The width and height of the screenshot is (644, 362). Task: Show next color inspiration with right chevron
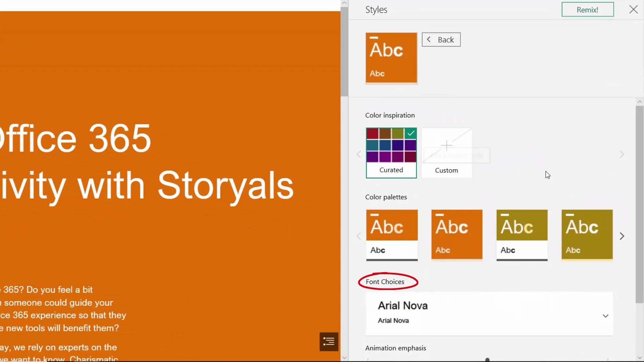click(622, 154)
